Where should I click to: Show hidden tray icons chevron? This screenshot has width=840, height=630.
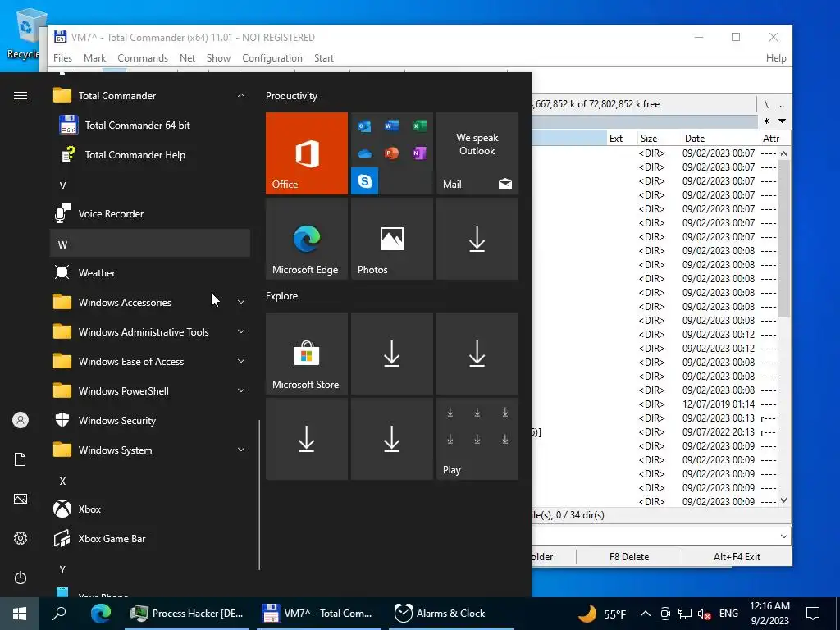[646, 614]
